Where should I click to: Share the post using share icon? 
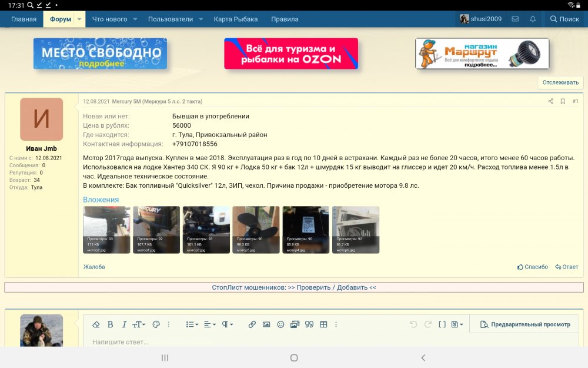(x=551, y=101)
